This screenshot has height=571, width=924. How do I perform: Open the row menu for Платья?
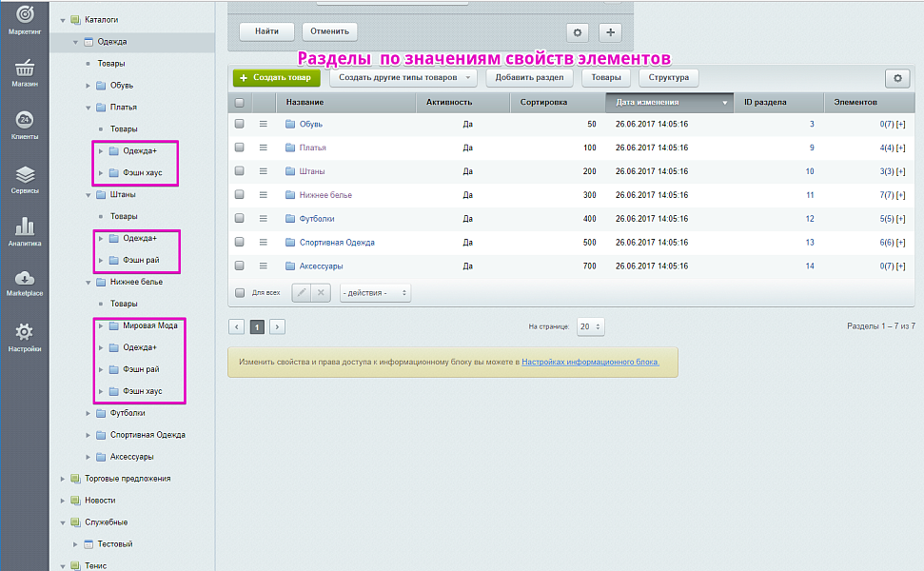264,148
